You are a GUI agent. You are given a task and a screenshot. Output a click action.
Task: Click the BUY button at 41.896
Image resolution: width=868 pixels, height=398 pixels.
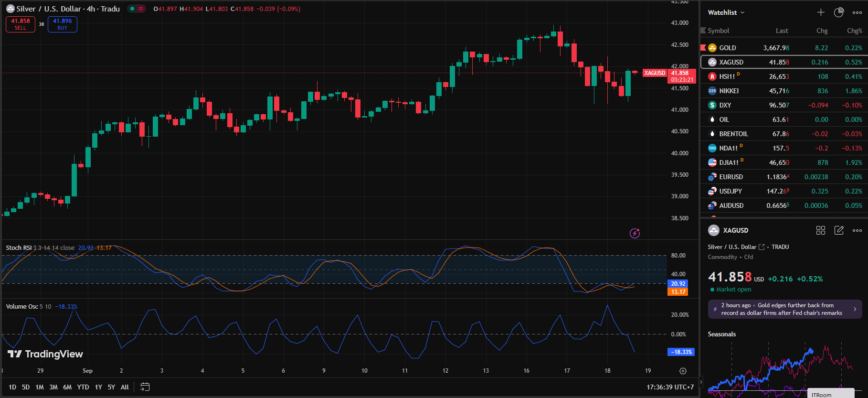63,24
